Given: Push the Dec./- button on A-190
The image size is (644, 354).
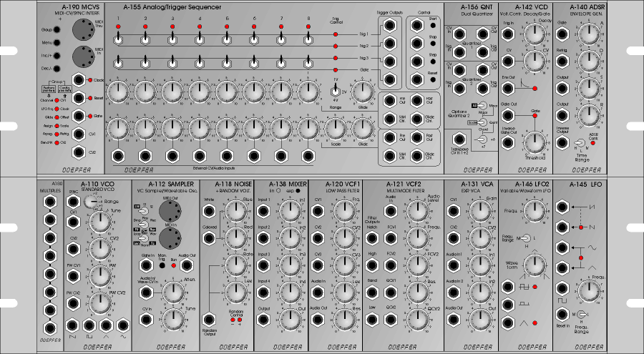Looking at the screenshot, I should pos(57,69).
